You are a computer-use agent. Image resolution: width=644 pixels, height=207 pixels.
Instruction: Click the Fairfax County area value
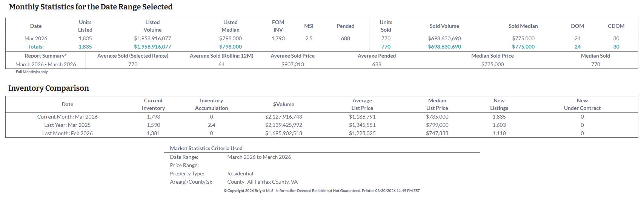tap(262, 182)
